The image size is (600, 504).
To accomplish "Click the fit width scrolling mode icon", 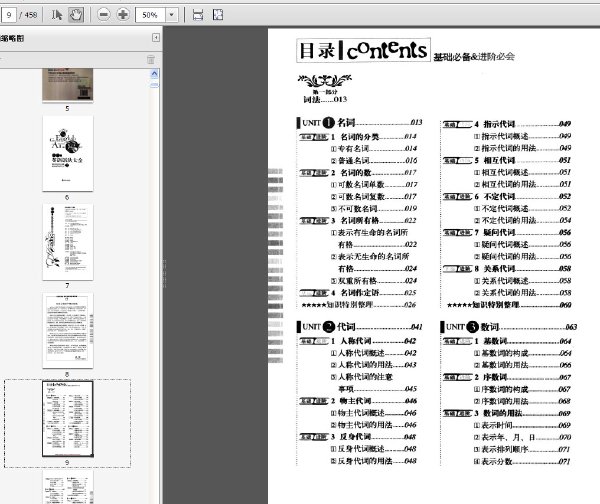I will (x=198, y=15).
